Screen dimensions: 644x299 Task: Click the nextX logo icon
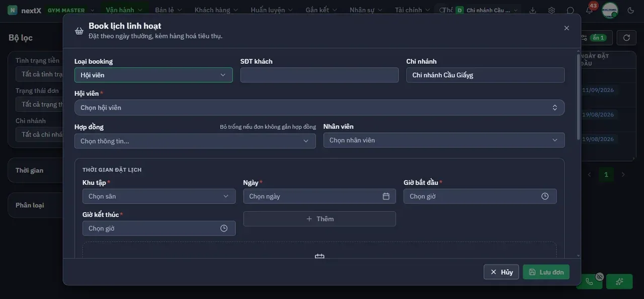tap(13, 10)
